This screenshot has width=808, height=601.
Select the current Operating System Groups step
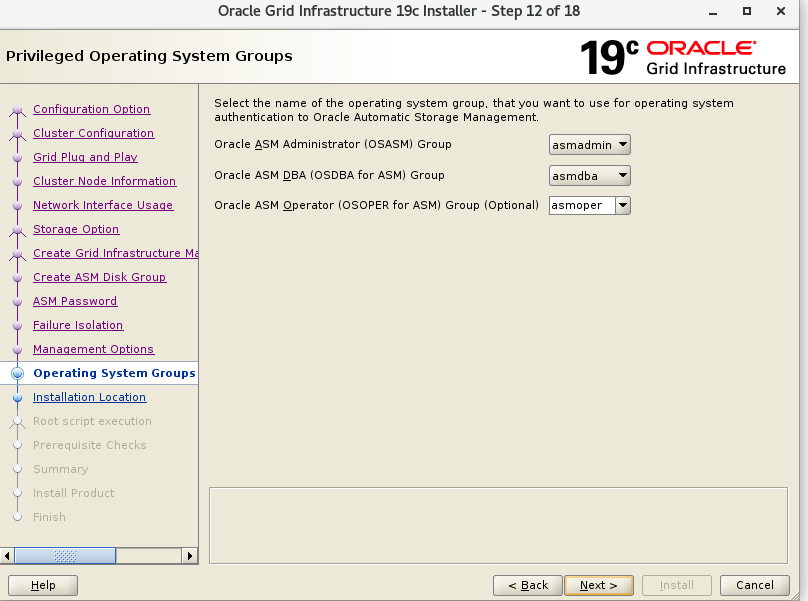114,373
